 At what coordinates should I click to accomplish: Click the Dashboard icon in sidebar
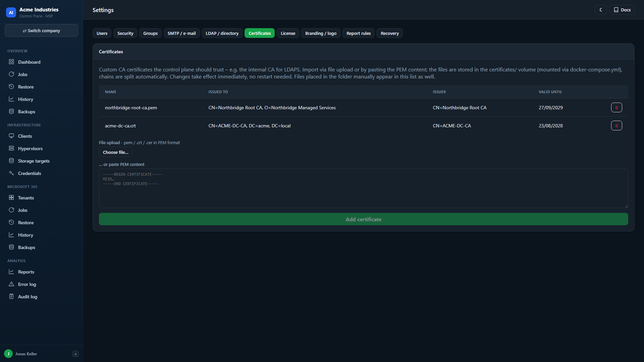point(11,62)
